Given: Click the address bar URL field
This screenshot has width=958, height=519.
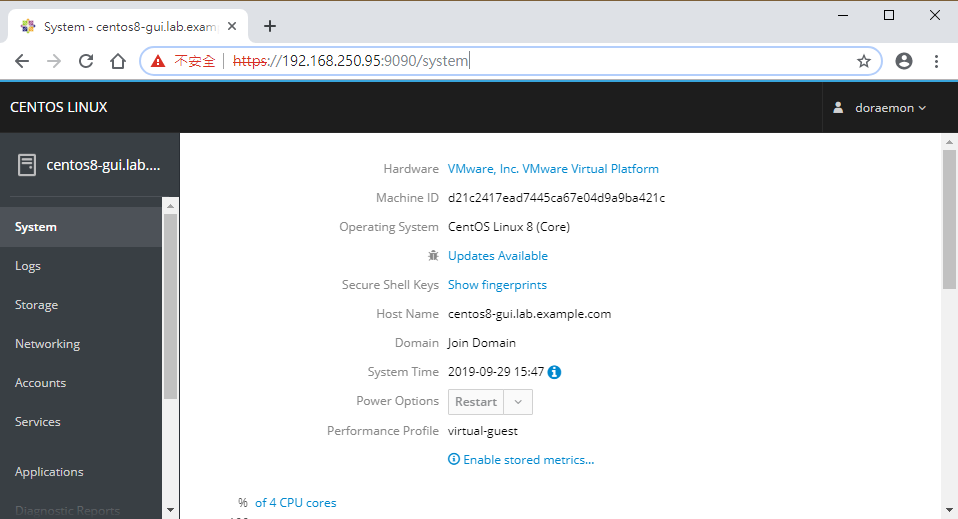Looking at the screenshot, I should pos(510,61).
